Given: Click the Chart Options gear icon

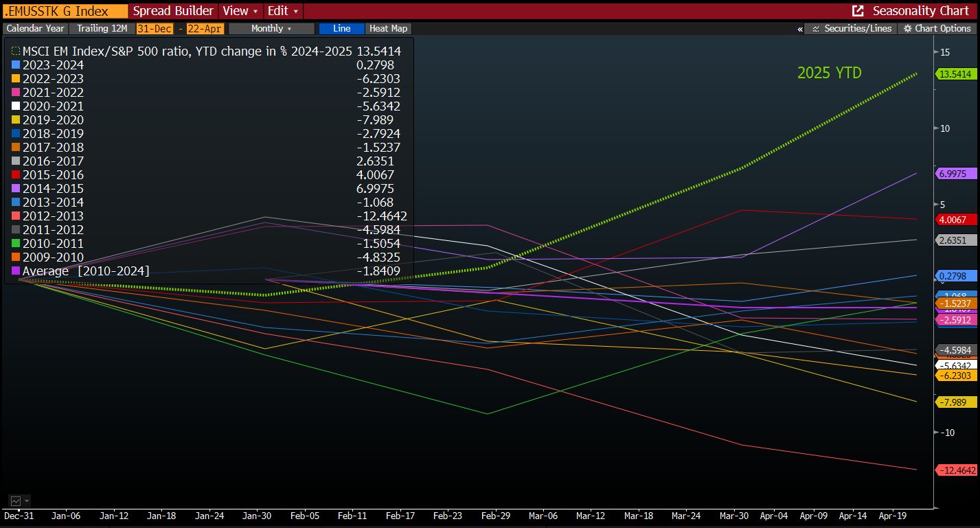Looking at the screenshot, I should (x=908, y=29).
